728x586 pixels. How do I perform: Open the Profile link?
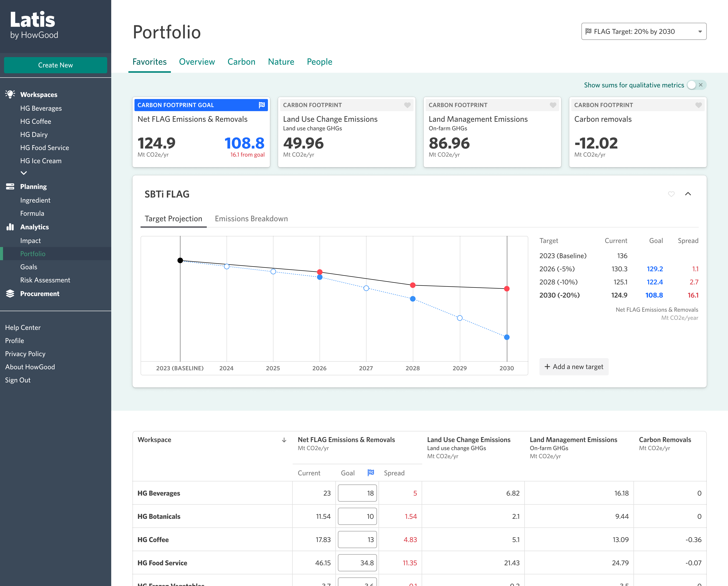click(14, 341)
